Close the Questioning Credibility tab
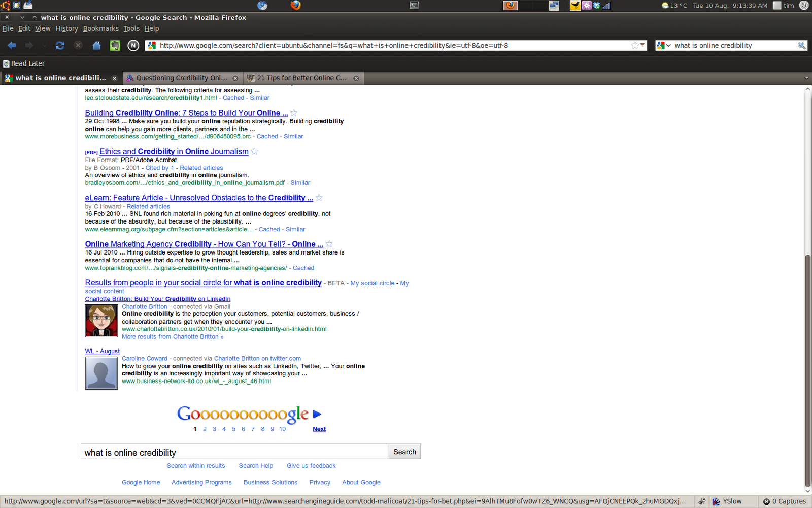This screenshot has height=508, width=812. pos(235,78)
